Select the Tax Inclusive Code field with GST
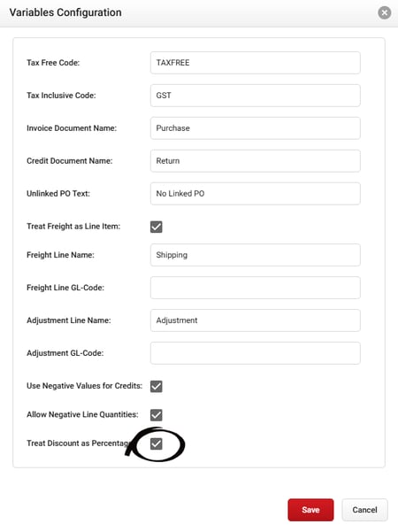The image size is (398, 532). tap(256, 96)
